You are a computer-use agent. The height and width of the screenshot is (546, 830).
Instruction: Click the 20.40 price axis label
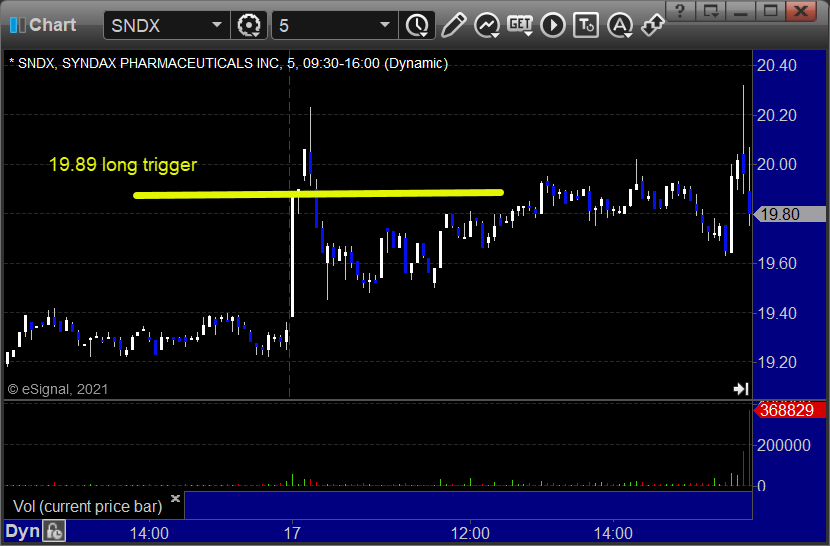(777, 66)
